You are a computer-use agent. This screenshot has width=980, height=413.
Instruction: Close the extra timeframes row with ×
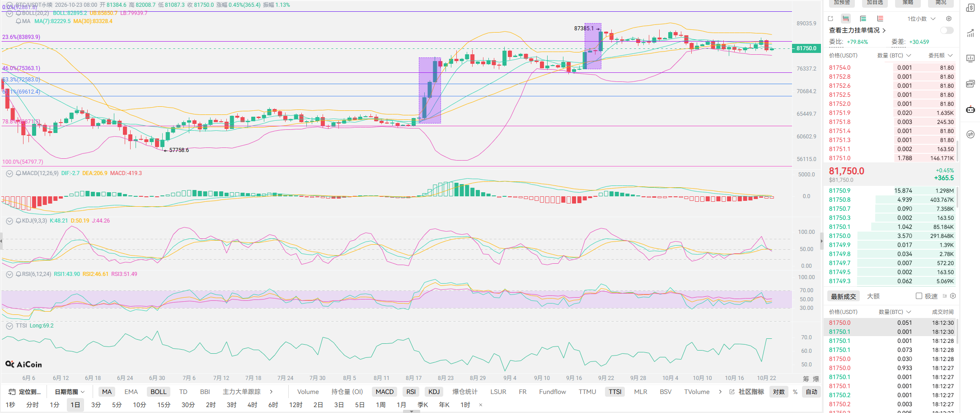[x=481, y=405]
